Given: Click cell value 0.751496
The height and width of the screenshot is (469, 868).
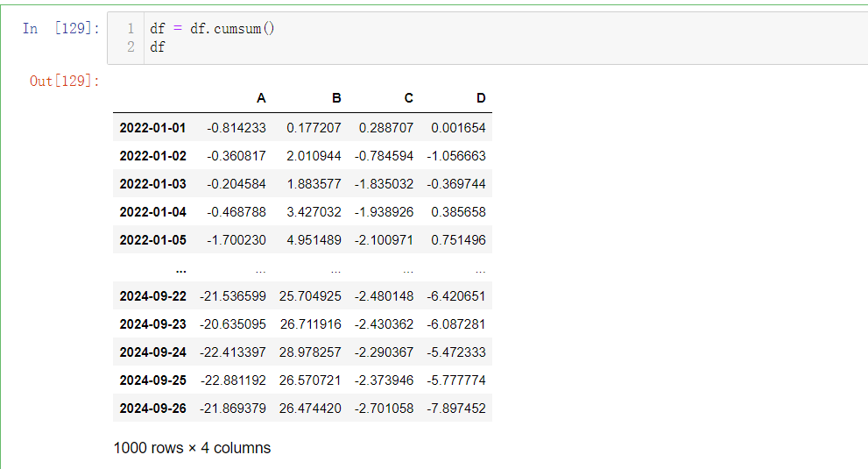Looking at the screenshot, I should coord(458,240).
